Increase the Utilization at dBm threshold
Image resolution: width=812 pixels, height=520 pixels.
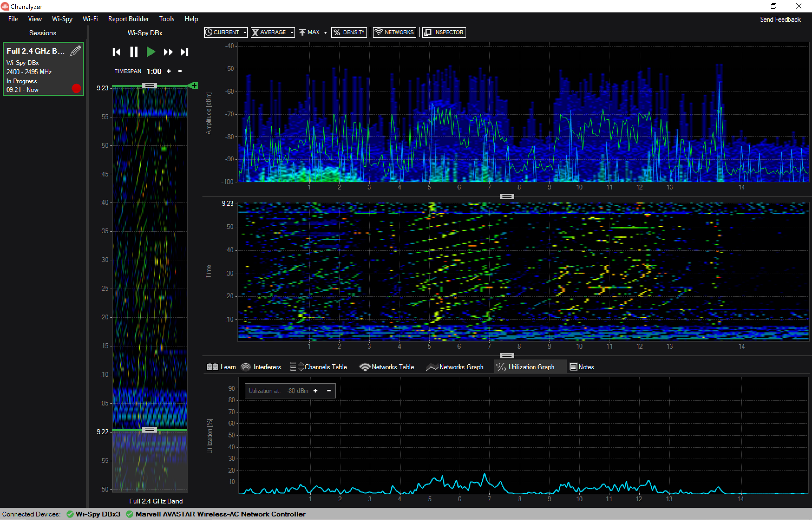[316, 391]
